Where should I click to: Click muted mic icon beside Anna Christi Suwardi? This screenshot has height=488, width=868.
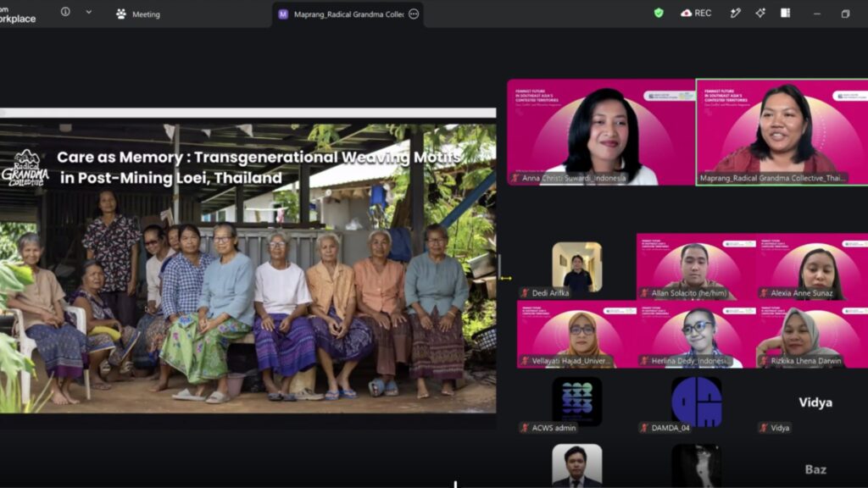point(515,178)
